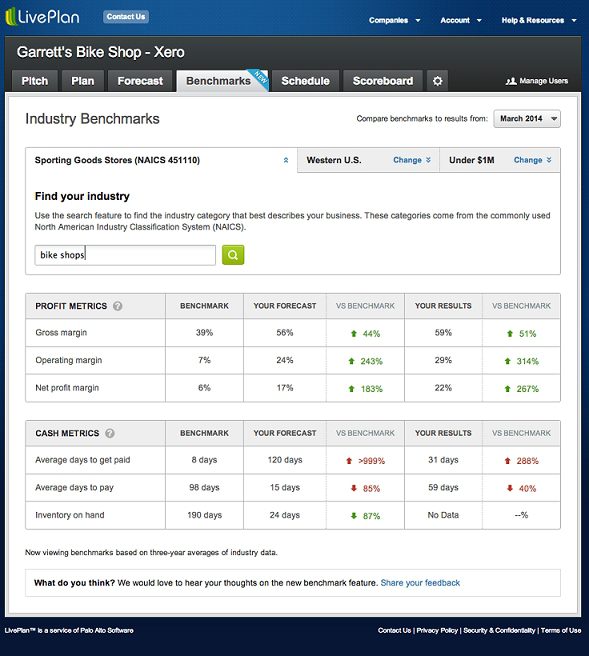Open the Help & Resources menu
Screen dimensions: 589x656
point(539,20)
